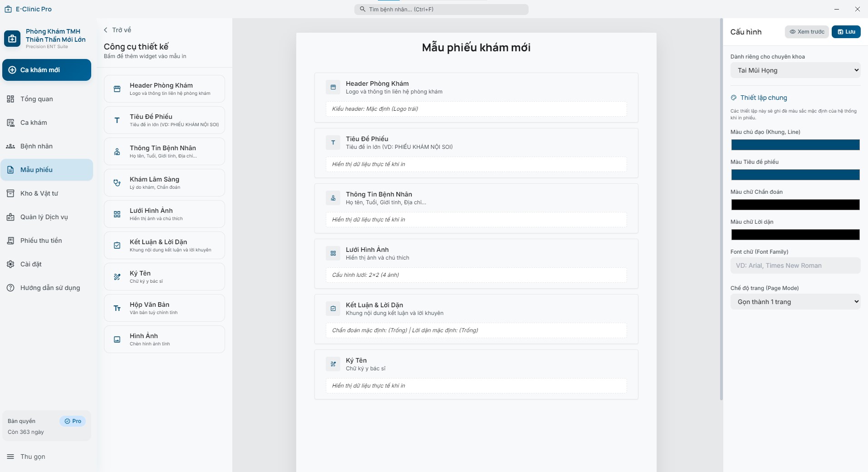Add the Hộp Văn Bản text widget
The height and width of the screenshot is (472, 868).
click(x=164, y=308)
